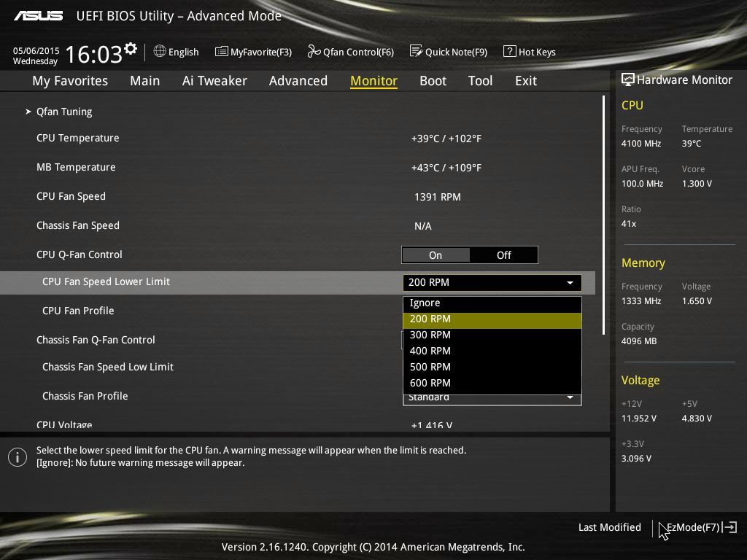Open CPU Fan Speed Lower Limit dropdown arrow
Screen dimensions: 747x560
coord(570,282)
